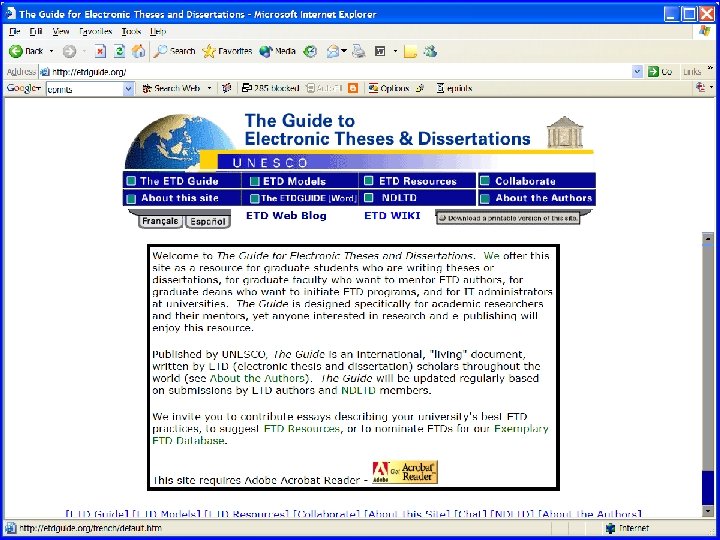Click the Google toolbar search input
Screen dimensions: 720x540
pyautogui.click(x=85, y=89)
